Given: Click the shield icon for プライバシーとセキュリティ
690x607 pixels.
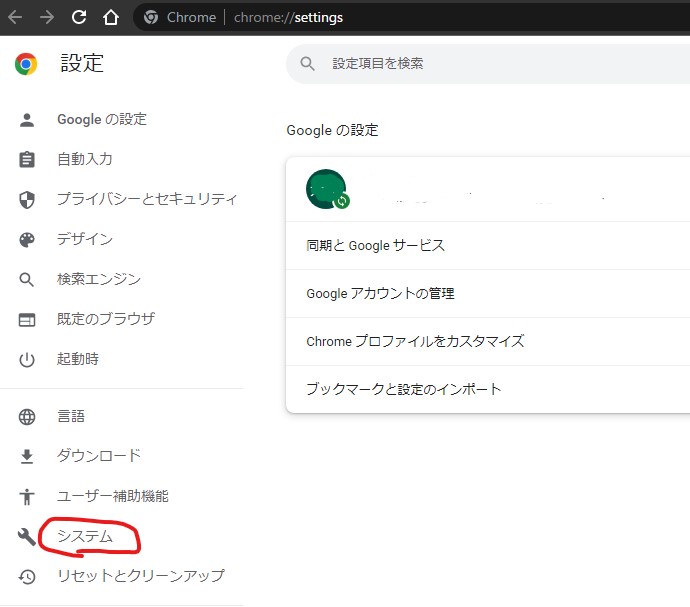Looking at the screenshot, I should click(27, 199).
